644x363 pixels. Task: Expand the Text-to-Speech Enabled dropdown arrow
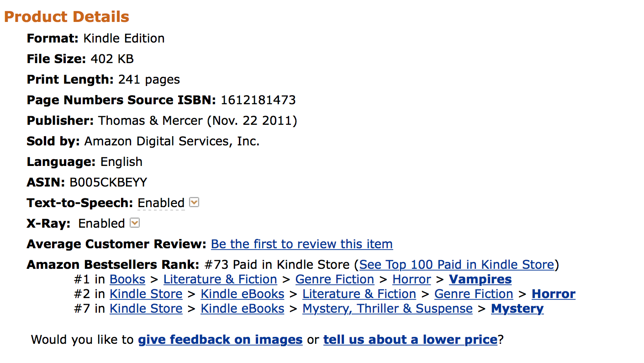tap(194, 202)
